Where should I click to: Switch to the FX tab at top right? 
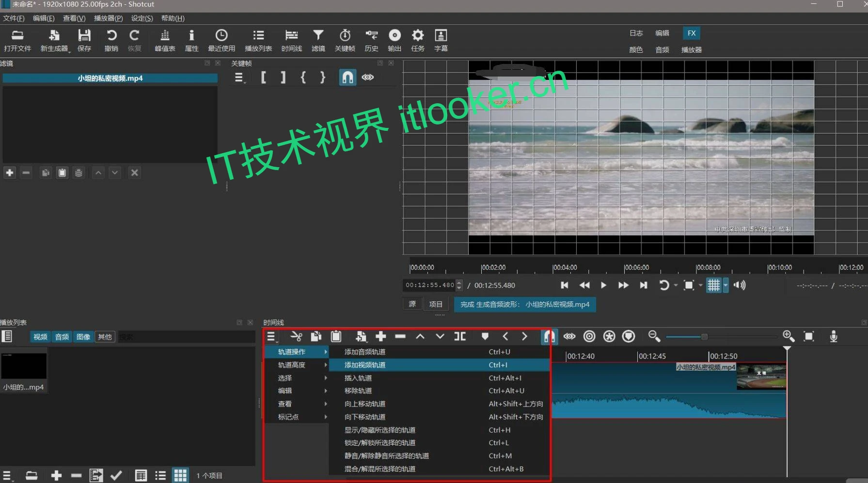pos(692,33)
